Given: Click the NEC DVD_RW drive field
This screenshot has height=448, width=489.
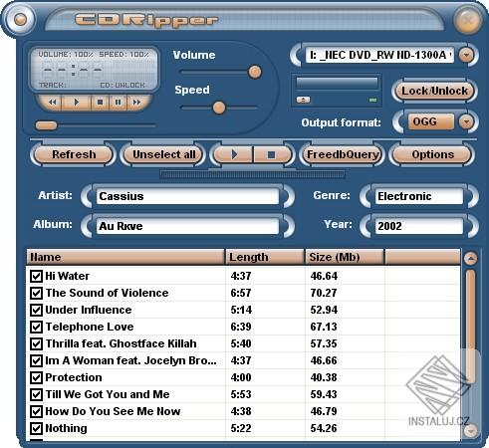Looking at the screenshot, I should (379, 55).
